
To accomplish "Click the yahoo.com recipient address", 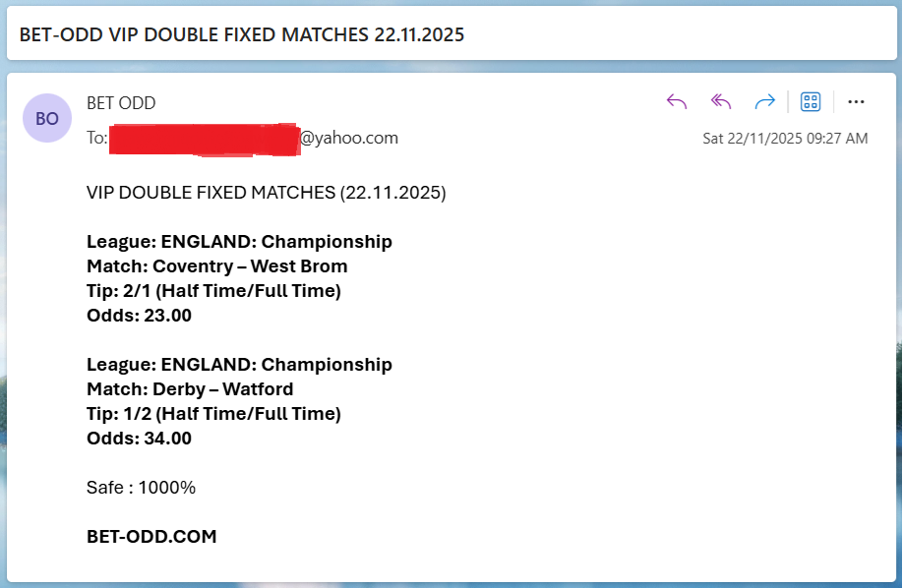I will click(348, 138).
